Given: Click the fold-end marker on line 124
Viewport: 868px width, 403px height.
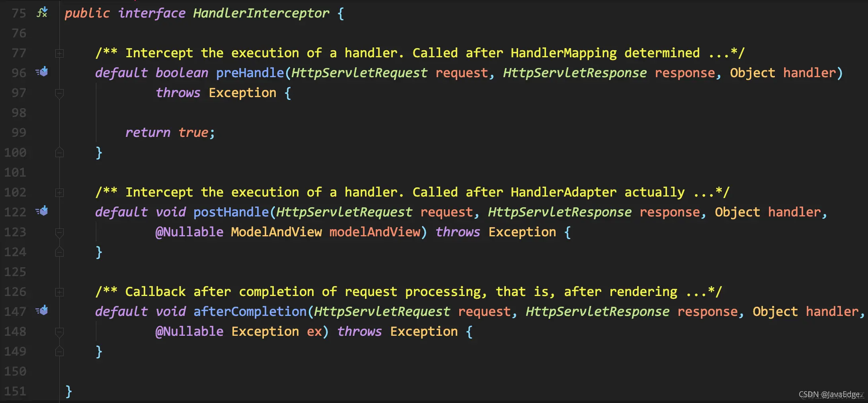Looking at the screenshot, I should coord(59,252).
